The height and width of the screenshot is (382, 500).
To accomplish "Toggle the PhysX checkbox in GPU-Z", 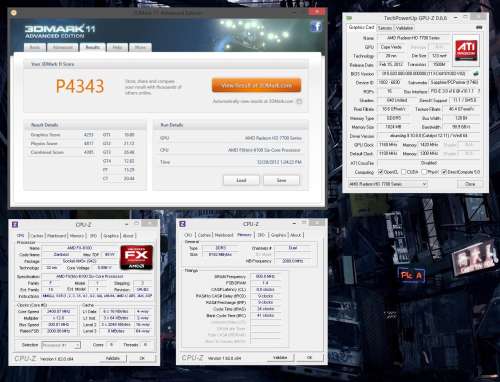I will tap(424, 172).
